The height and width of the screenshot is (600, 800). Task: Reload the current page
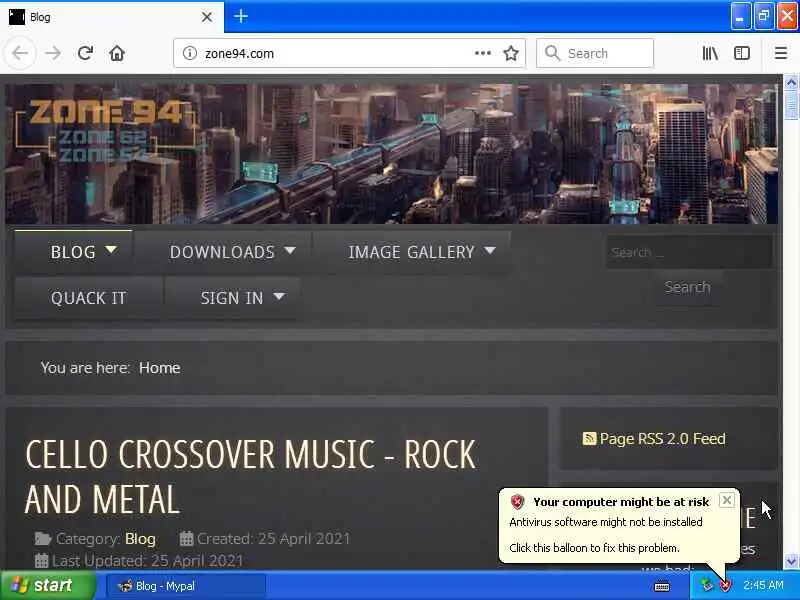[85, 53]
